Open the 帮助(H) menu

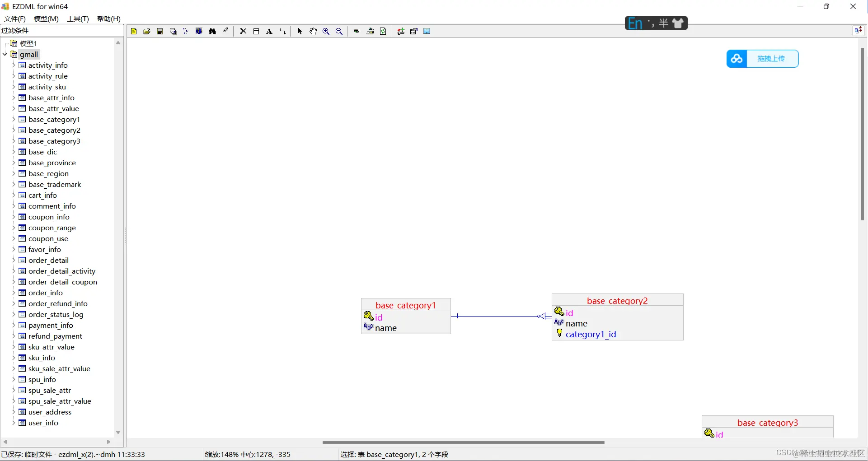pyautogui.click(x=109, y=19)
